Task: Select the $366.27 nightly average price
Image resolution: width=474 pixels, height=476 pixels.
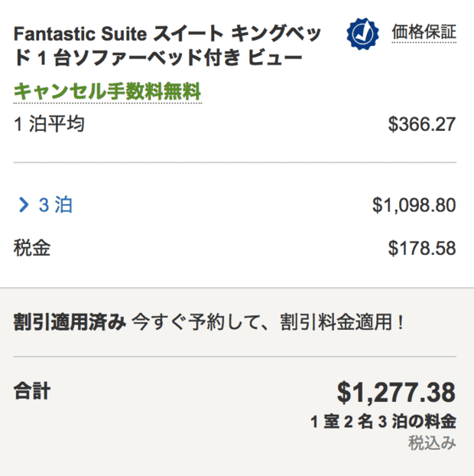Action: coord(422,124)
